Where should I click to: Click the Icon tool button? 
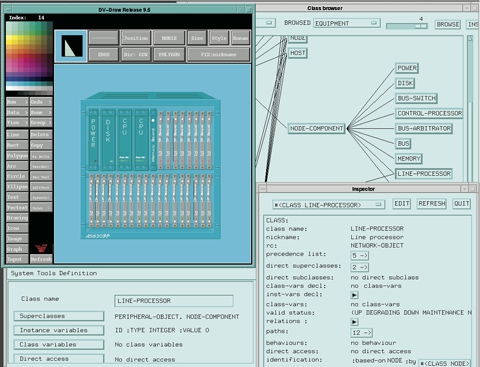pos(17,228)
